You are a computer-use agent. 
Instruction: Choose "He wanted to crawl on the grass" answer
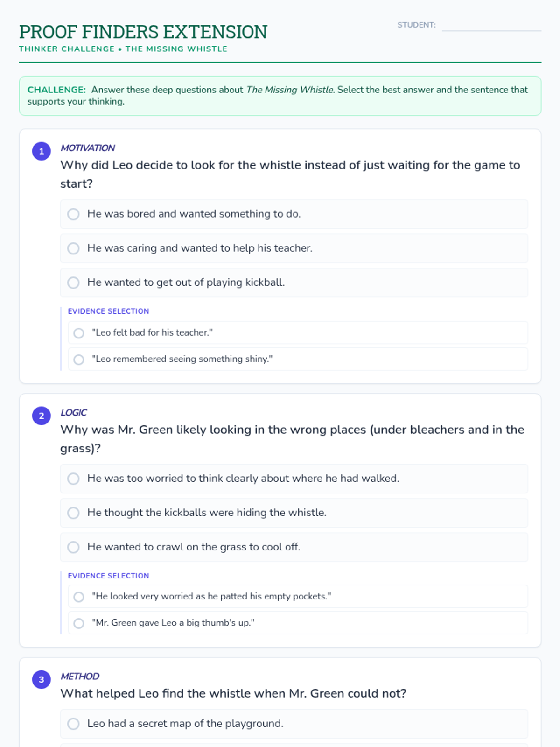73,547
